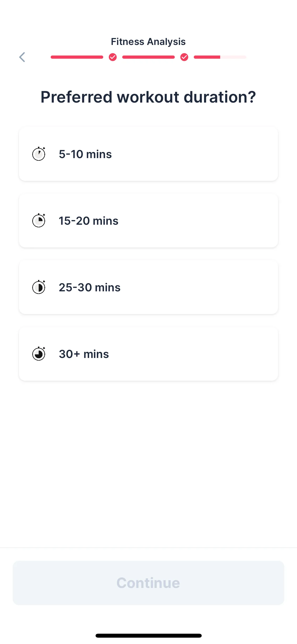
Task: Click the second red checkmark step icon
Action: click(184, 57)
